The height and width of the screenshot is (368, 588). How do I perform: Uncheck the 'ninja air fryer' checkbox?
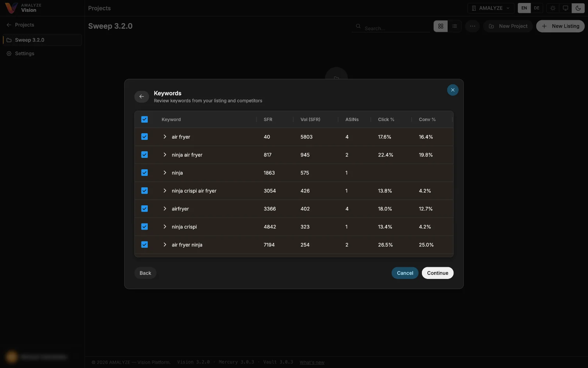[x=144, y=155]
